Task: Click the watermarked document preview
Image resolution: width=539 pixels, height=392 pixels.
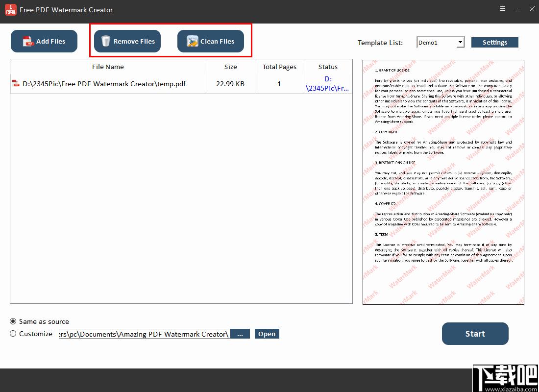Action: [x=443, y=182]
